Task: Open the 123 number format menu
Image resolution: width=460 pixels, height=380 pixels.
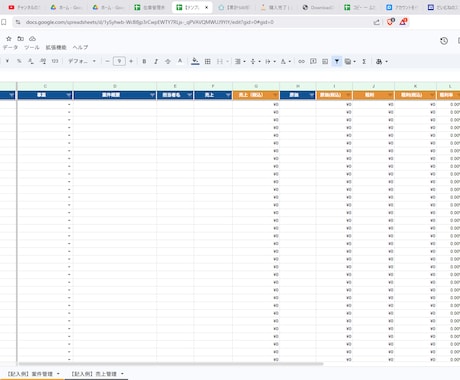Action: (x=55, y=61)
